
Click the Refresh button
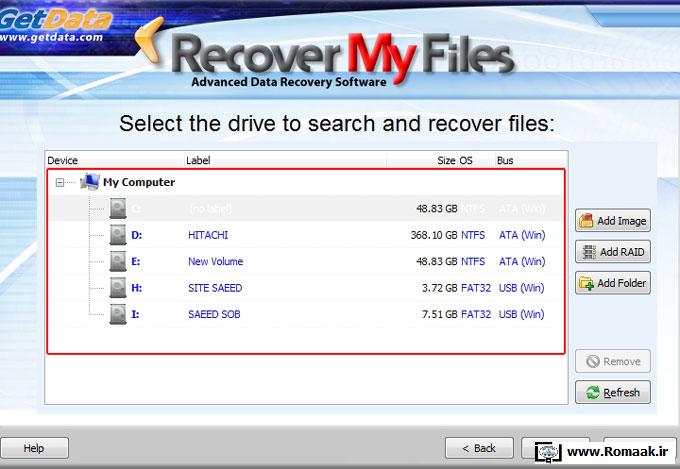coord(613,392)
